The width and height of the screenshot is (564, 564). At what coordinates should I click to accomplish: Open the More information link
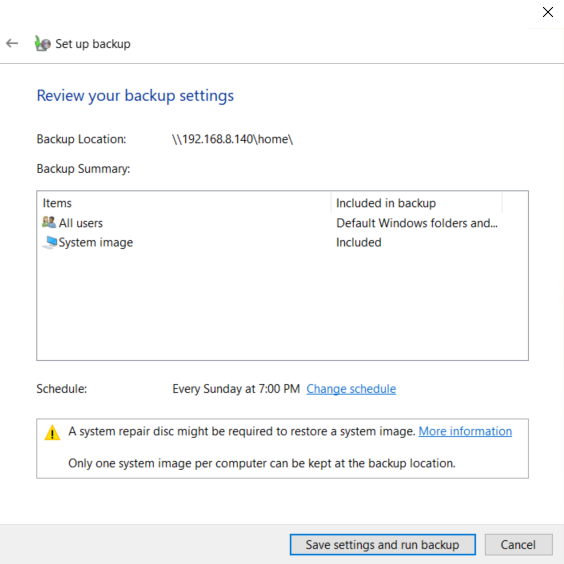click(465, 431)
